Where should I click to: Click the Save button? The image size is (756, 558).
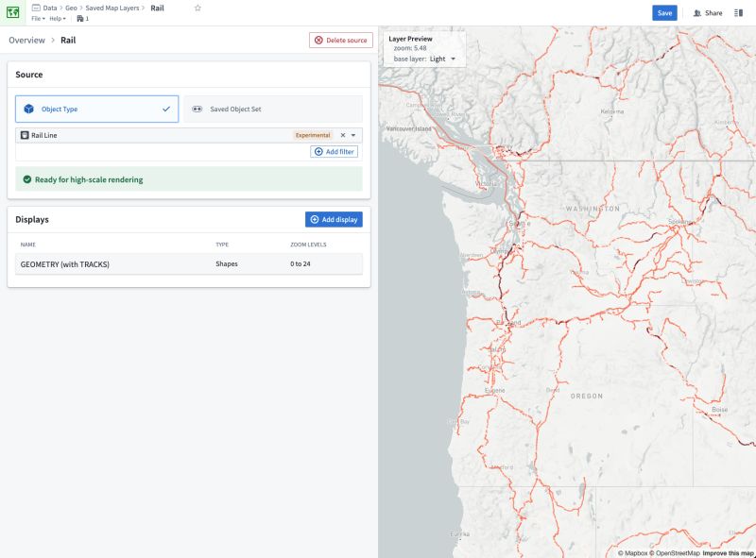click(664, 12)
